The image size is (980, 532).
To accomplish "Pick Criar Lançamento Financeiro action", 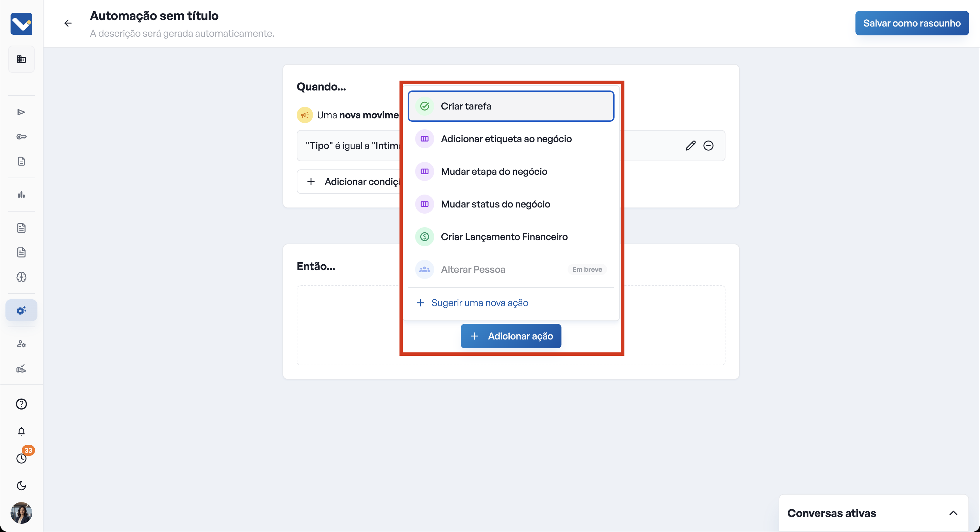I will pyautogui.click(x=504, y=237).
